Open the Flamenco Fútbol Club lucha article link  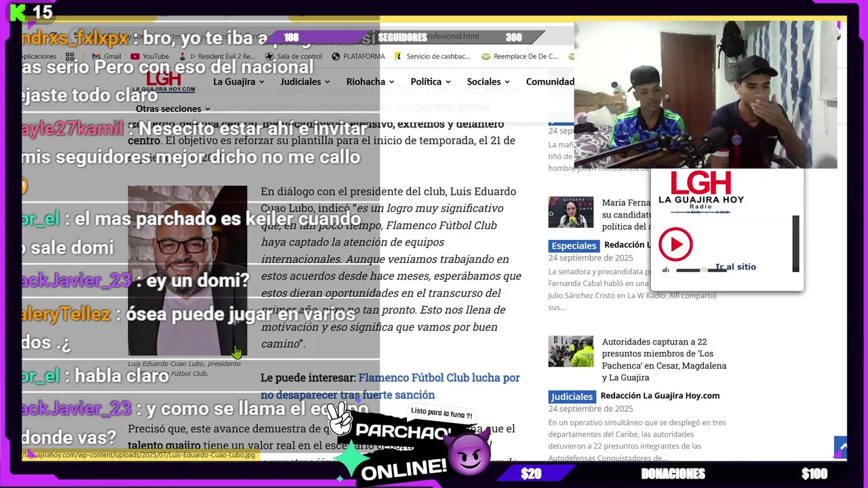pos(390,386)
